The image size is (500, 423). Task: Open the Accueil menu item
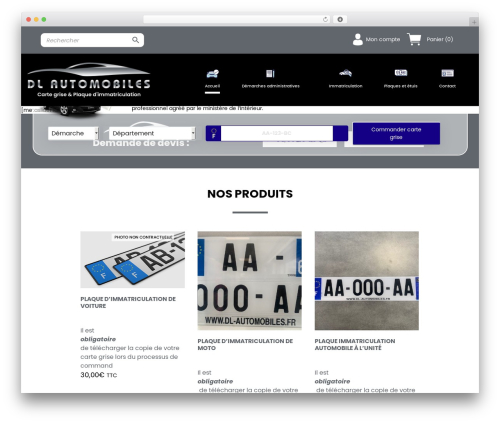click(212, 86)
